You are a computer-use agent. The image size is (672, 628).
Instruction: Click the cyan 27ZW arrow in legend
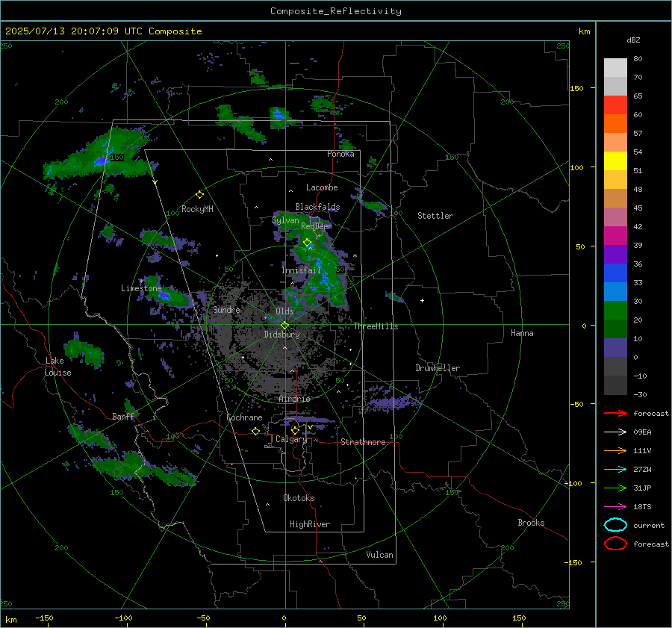(x=615, y=470)
